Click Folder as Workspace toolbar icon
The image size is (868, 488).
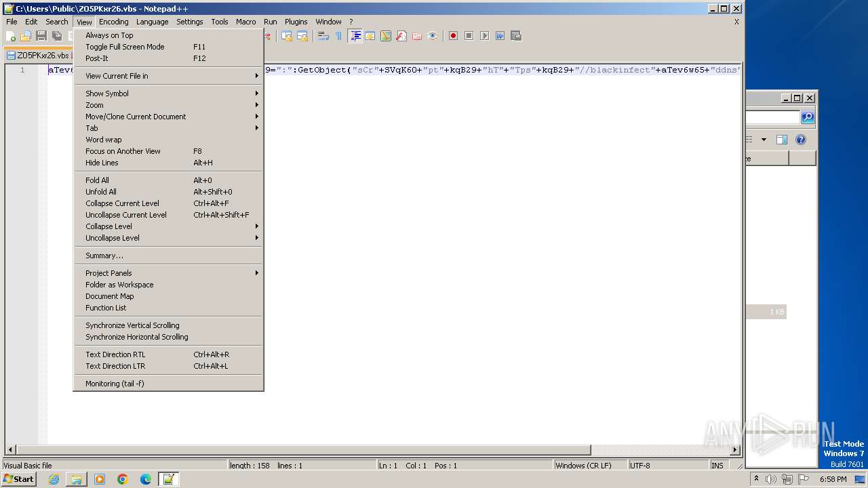point(417,36)
